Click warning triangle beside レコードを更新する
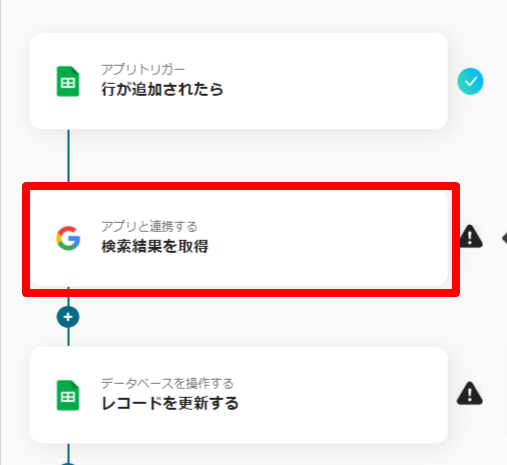 pos(470,394)
